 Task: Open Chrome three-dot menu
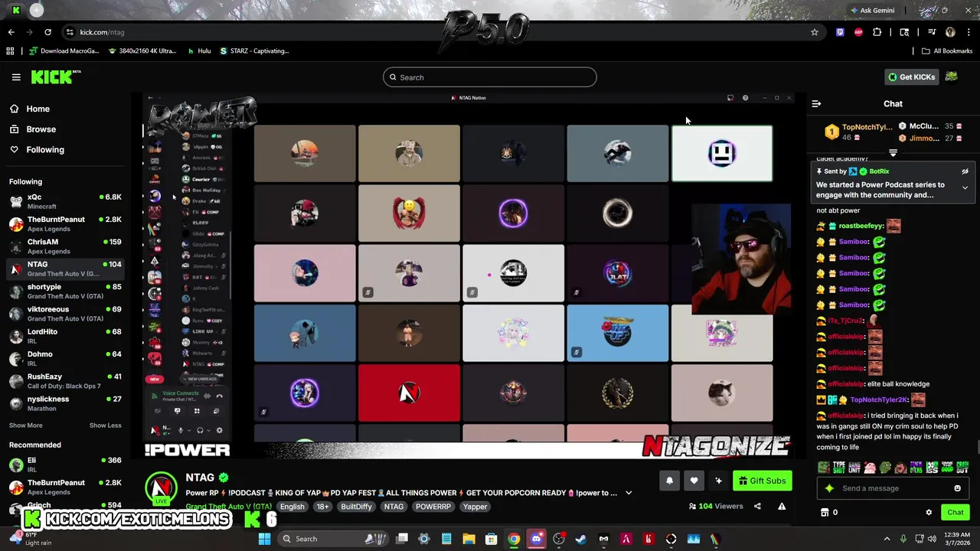click(x=969, y=32)
